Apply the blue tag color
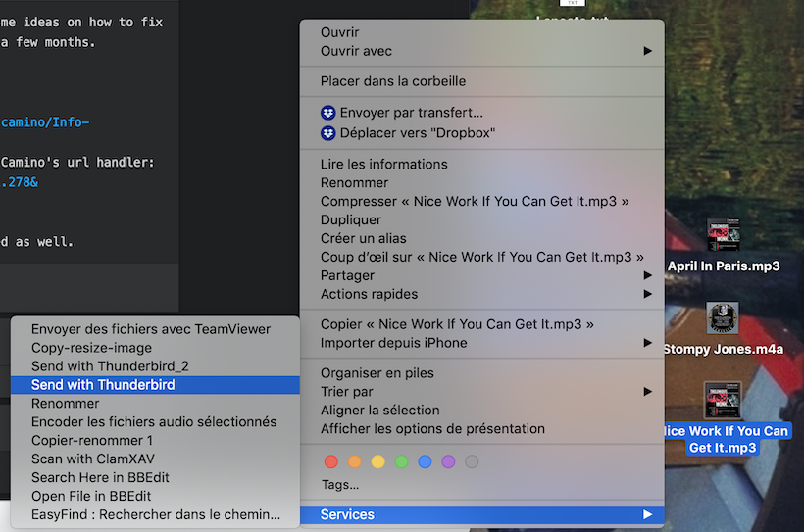804x532 pixels. pyautogui.click(x=425, y=461)
